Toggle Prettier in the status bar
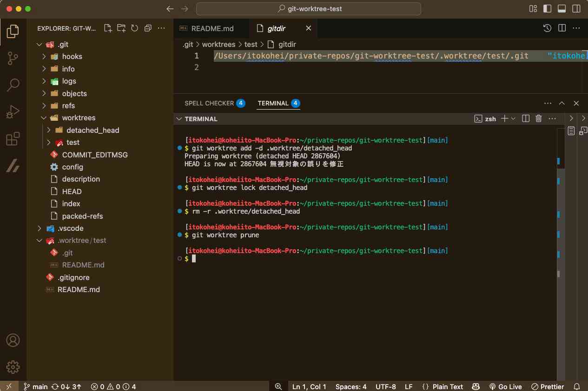Image resolution: width=588 pixels, height=391 pixels. click(548, 386)
